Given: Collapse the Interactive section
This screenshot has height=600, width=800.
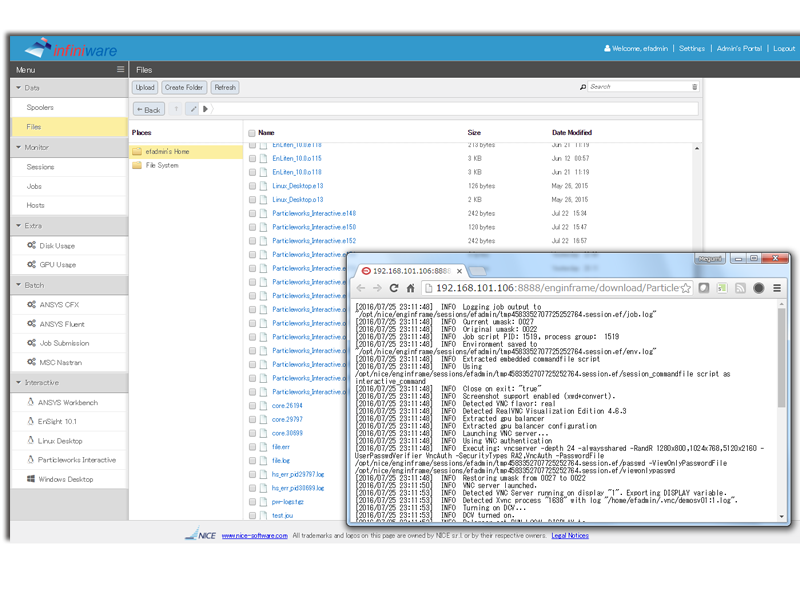Looking at the screenshot, I should click(18, 383).
